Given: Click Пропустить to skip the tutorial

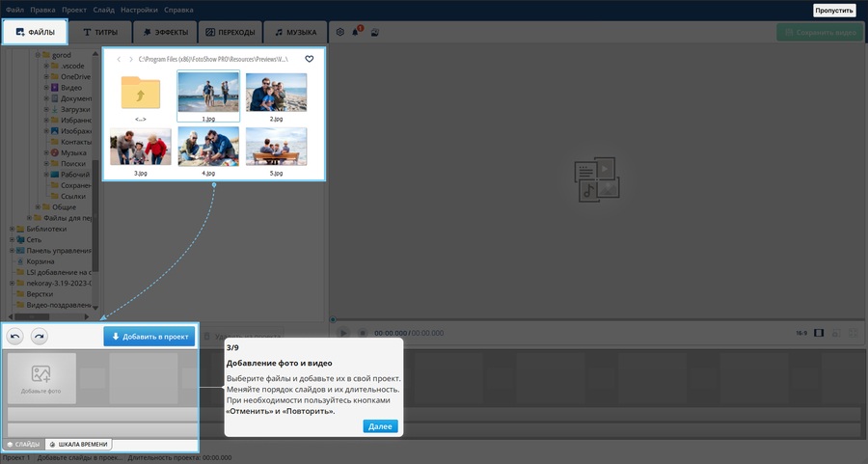Looking at the screenshot, I should tap(833, 11).
